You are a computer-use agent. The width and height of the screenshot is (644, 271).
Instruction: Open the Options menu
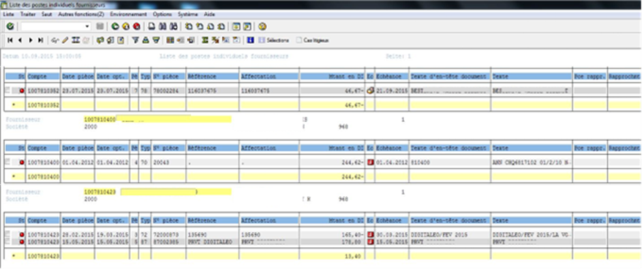pos(162,14)
